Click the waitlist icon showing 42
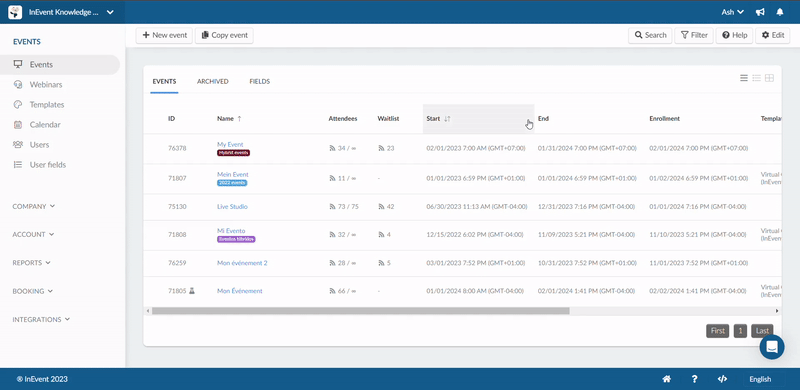The height and width of the screenshot is (390, 800). [381, 207]
